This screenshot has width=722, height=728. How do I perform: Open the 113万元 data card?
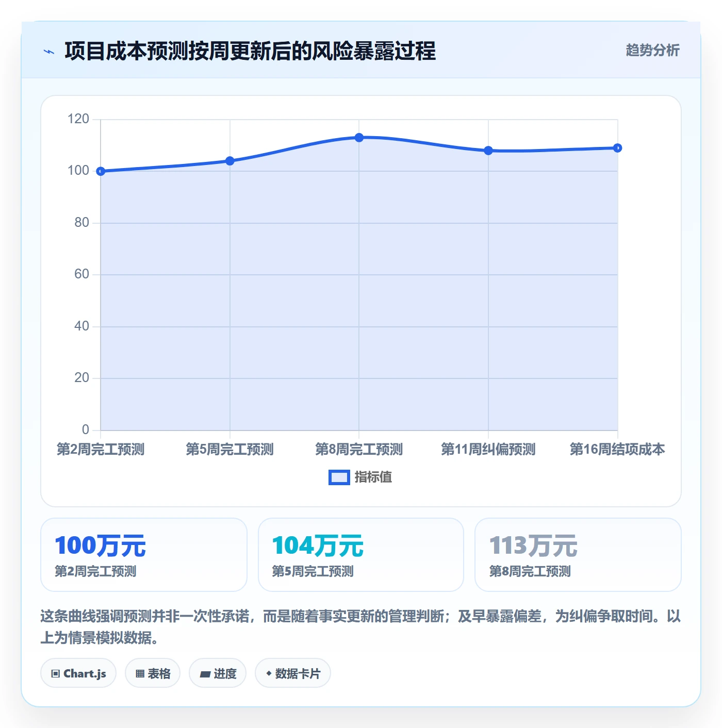coord(578,555)
